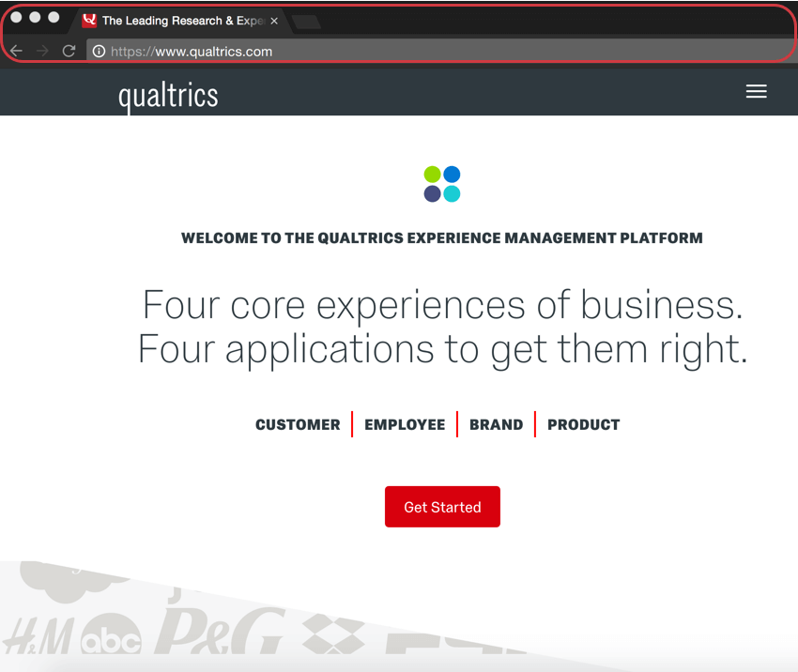This screenshot has height=672, width=798.
Task: Click the browser back arrow
Action: point(16,51)
